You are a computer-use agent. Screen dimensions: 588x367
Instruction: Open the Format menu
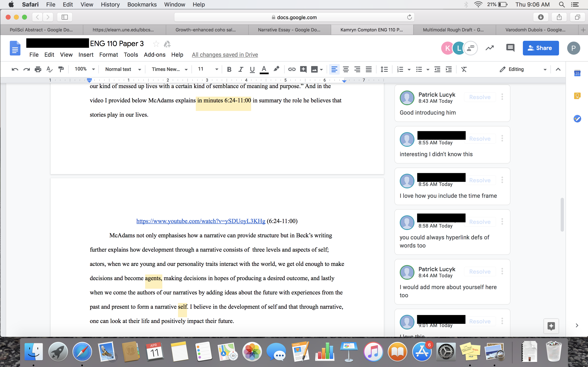108,55
